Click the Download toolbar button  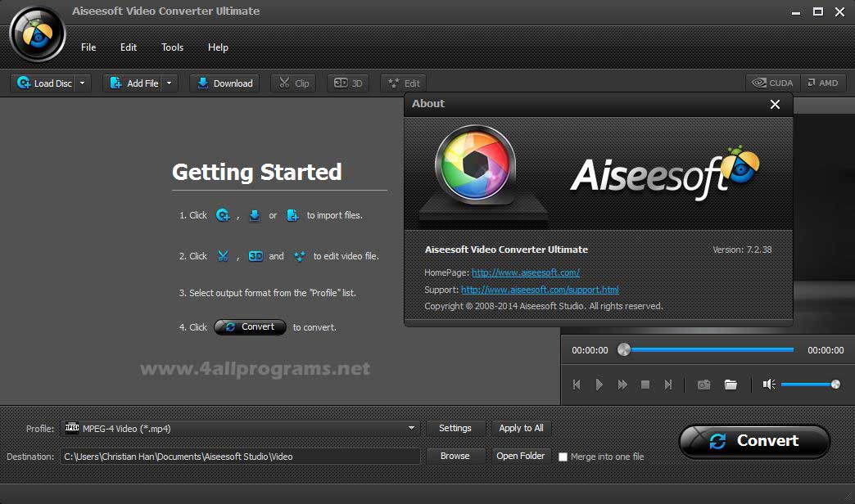[x=224, y=83]
